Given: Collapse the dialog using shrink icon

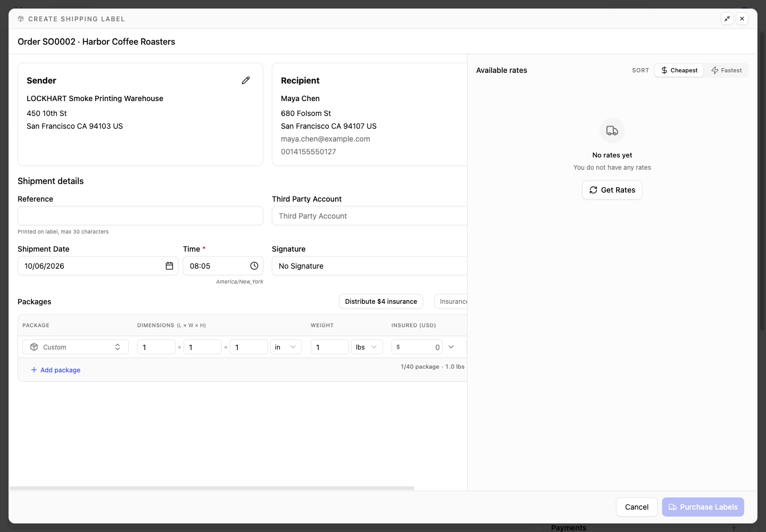Looking at the screenshot, I should tap(727, 19).
